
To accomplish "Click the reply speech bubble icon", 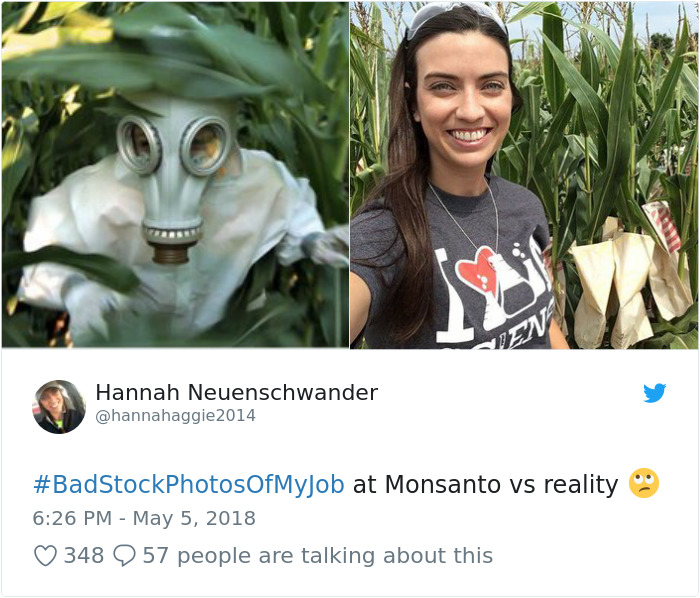I will point(124,556).
